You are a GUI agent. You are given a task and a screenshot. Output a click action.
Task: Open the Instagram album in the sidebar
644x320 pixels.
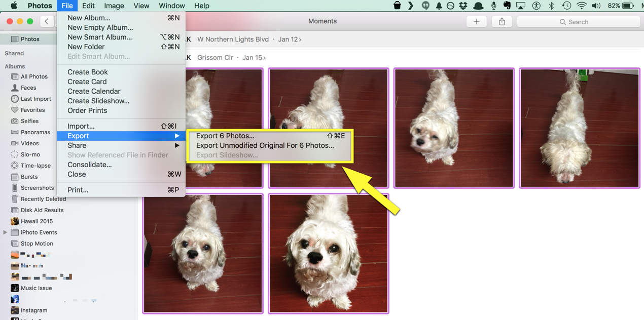click(33, 310)
